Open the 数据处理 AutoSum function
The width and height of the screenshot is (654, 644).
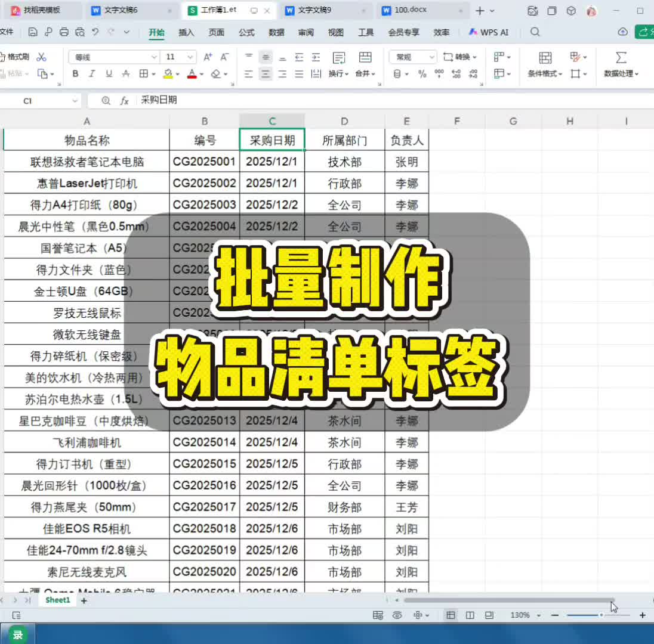[x=620, y=64]
